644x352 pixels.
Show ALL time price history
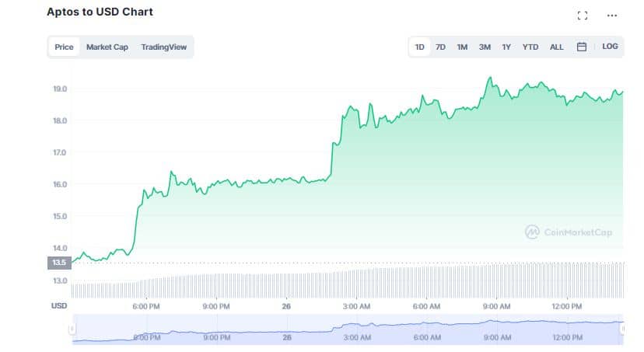pos(557,47)
